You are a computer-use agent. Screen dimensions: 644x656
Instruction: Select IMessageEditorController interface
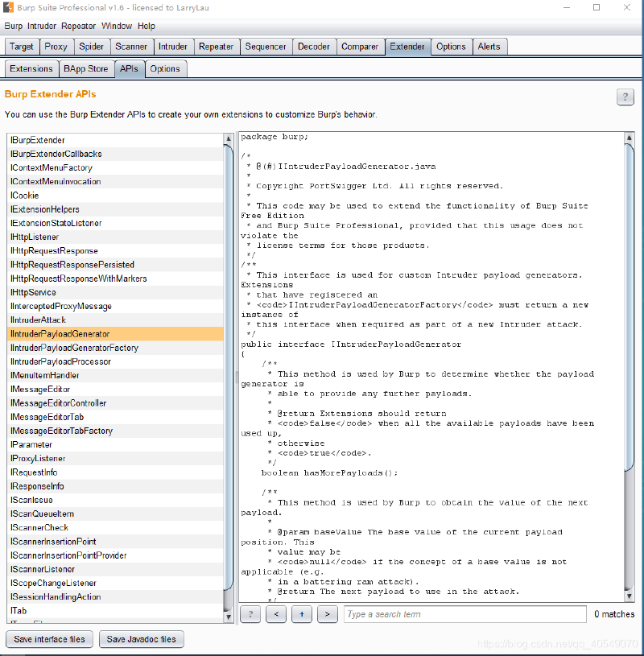tap(115, 403)
